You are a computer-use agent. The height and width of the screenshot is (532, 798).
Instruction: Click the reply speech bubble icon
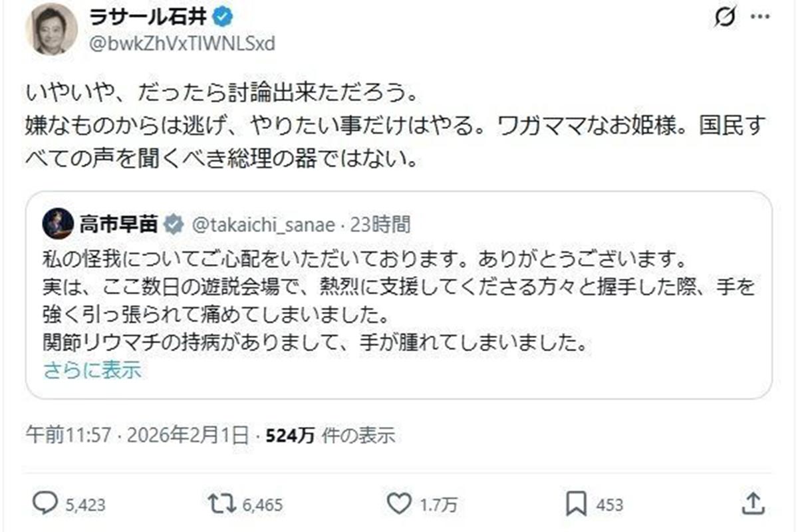(45, 504)
